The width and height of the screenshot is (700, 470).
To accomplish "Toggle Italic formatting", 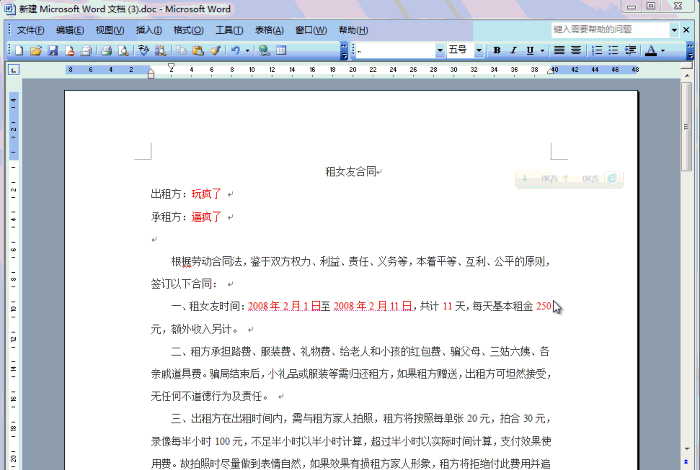I will (513, 50).
